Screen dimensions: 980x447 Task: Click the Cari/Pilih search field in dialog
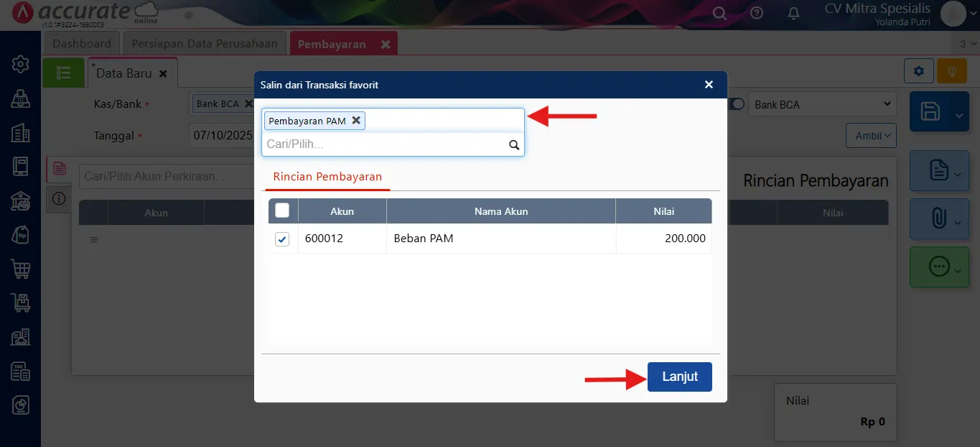[x=384, y=144]
